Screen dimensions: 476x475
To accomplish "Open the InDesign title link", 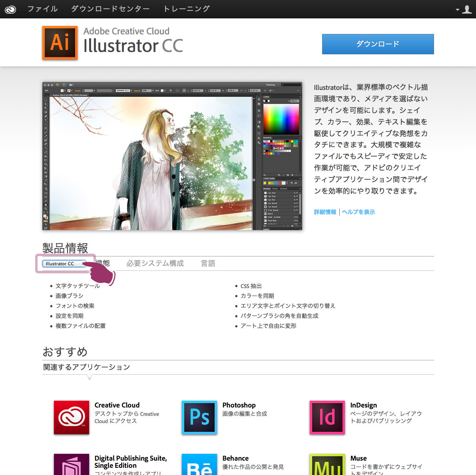I will (363, 405).
